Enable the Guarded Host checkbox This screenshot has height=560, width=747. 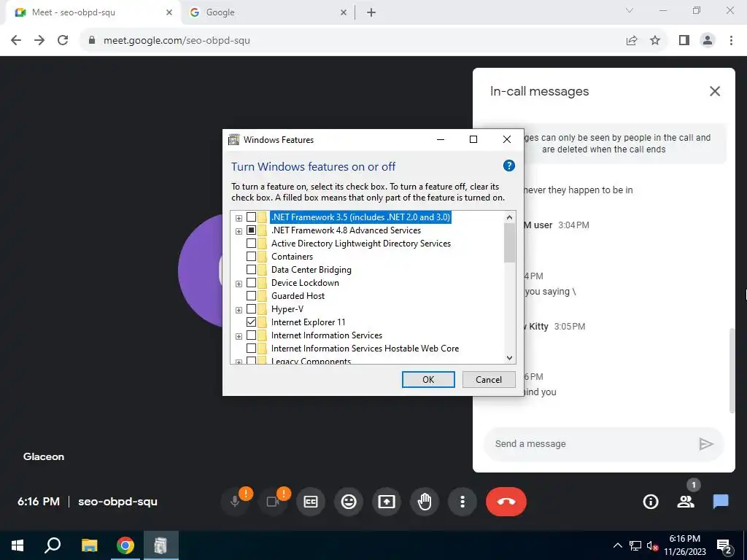tap(251, 296)
